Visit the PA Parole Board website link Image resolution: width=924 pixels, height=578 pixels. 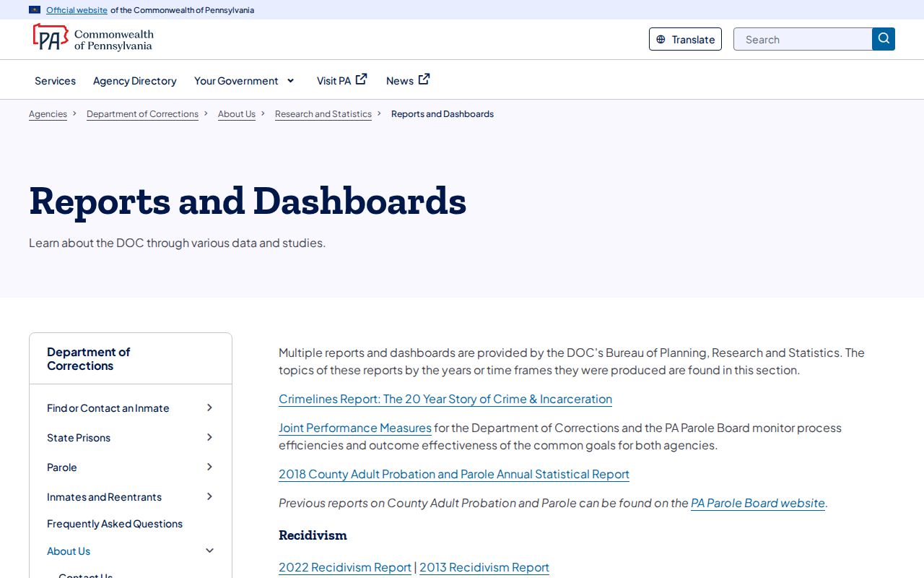click(758, 503)
